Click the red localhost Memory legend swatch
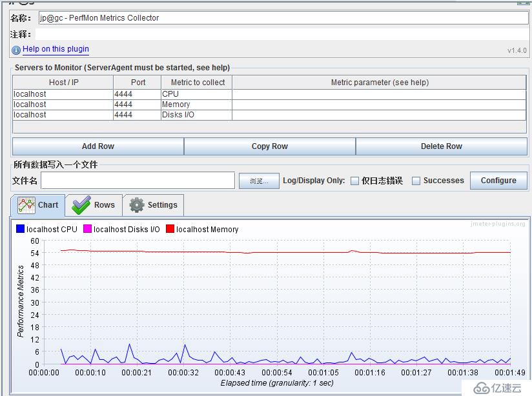Viewport: 532px width, 396px height. pyautogui.click(x=170, y=229)
